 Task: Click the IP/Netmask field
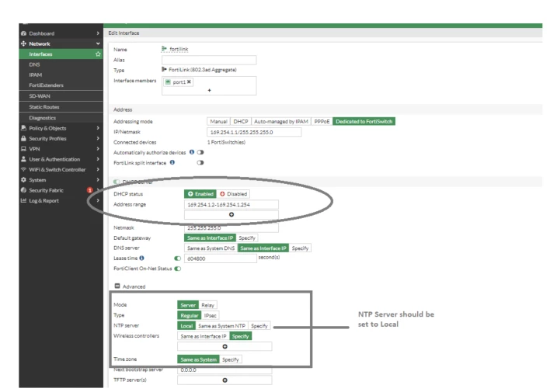(254, 132)
